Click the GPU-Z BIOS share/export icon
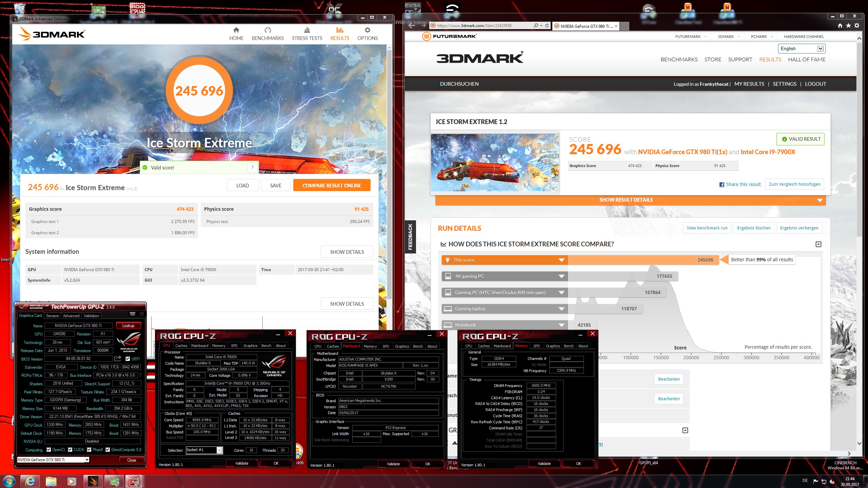 tap(118, 359)
